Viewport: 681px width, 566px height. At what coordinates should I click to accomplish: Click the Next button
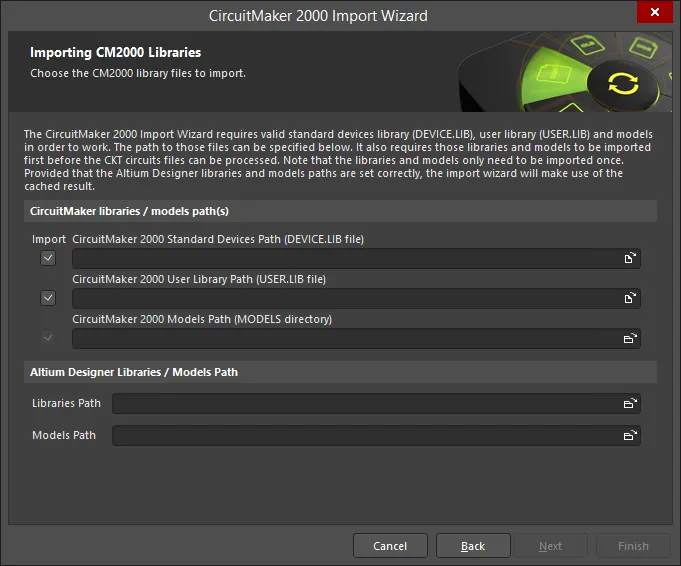click(x=550, y=546)
